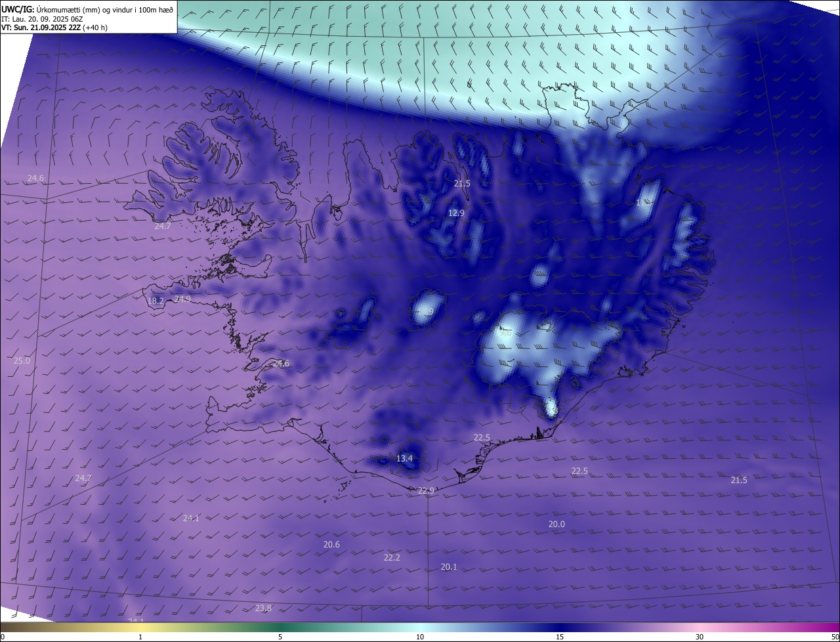
Task: Click the 23.8 value label
Action: tap(263, 608)
